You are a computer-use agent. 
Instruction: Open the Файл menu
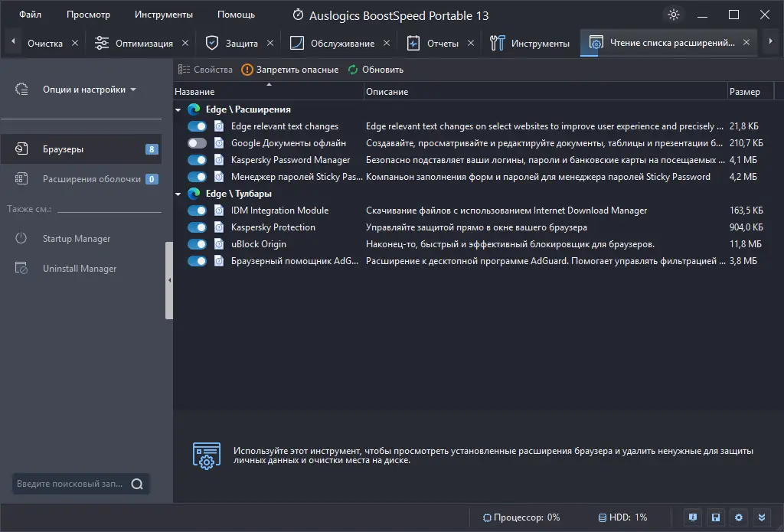[x=30, y=15]
